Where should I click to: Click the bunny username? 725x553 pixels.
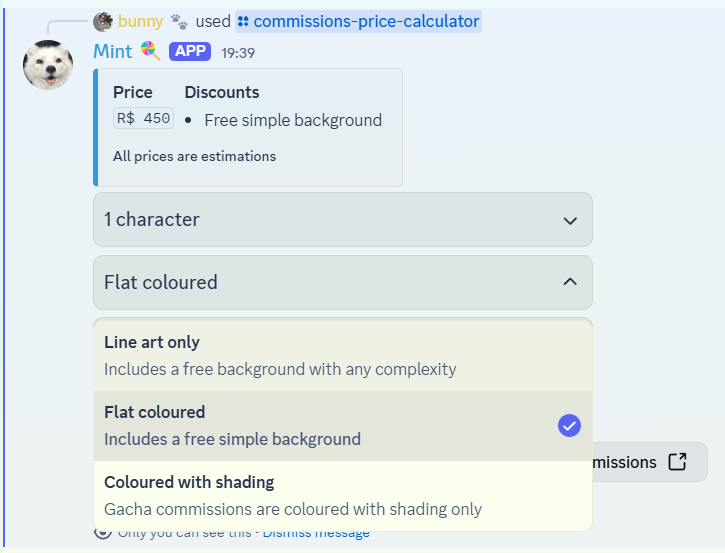click(x=140, y=22)
